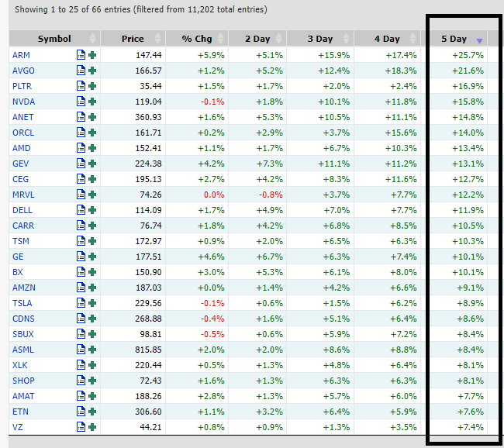Image resolution: width=504 pixels, height=448 pixels.
Task: Add AMAT using green plus icon
Action: tap(92, 396)
